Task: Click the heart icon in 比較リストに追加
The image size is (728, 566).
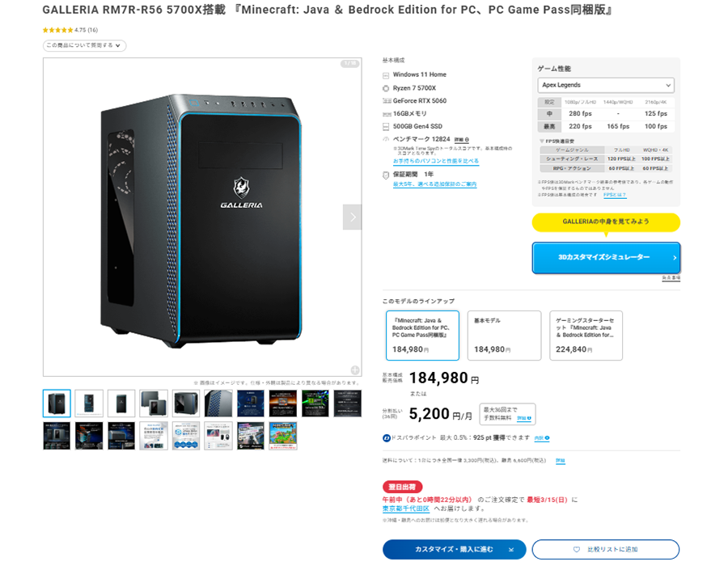Action: [575, 549]
